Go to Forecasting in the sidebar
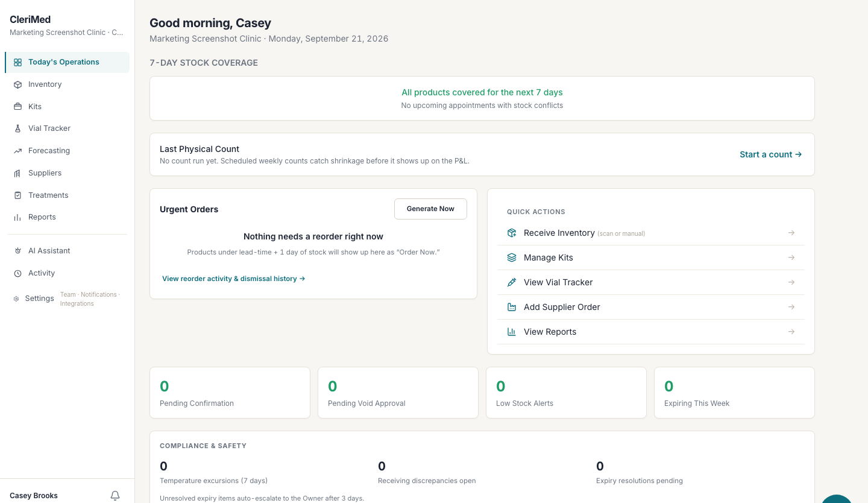The height and width of the screenshot is (503, 868). pos(67,151)
